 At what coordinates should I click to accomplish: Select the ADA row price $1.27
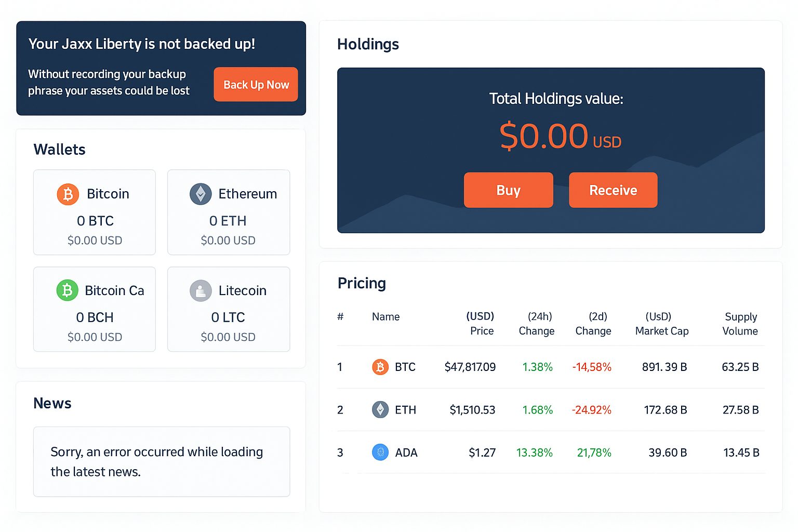(x=482, y=453)
